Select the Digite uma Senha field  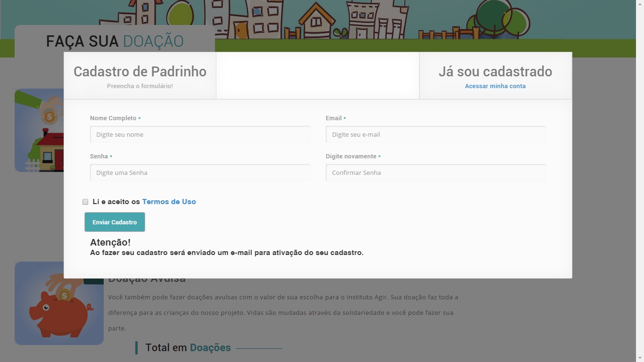[x=200, y=173]
